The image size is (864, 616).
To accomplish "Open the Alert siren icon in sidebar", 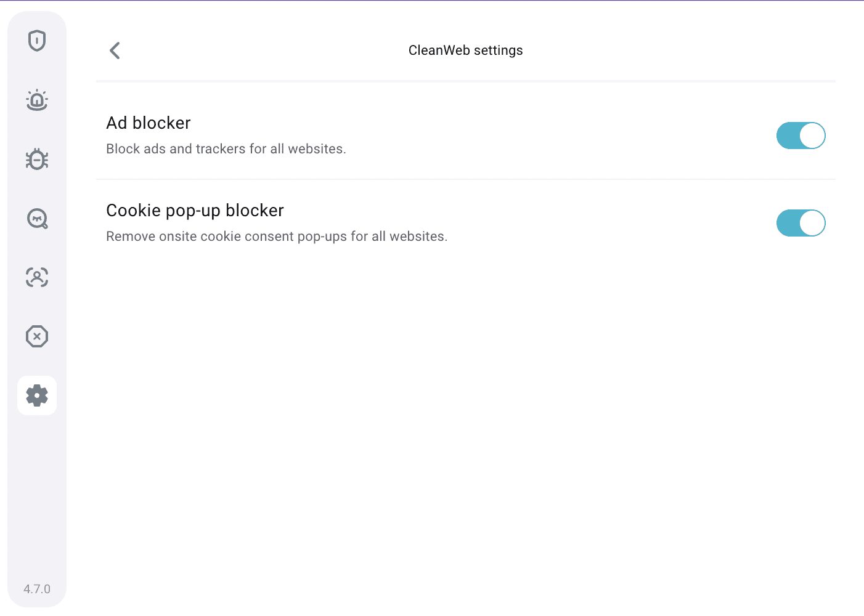I will (x=37, y=100).
